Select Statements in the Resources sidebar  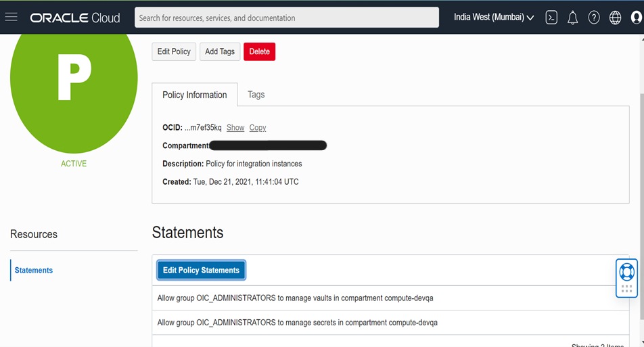coord(34,270)
